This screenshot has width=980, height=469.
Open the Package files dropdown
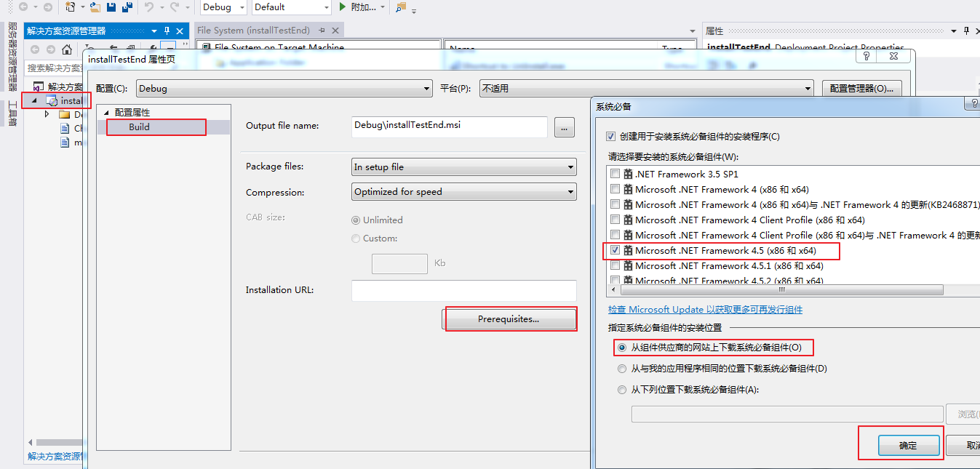[x=463, y=167]
